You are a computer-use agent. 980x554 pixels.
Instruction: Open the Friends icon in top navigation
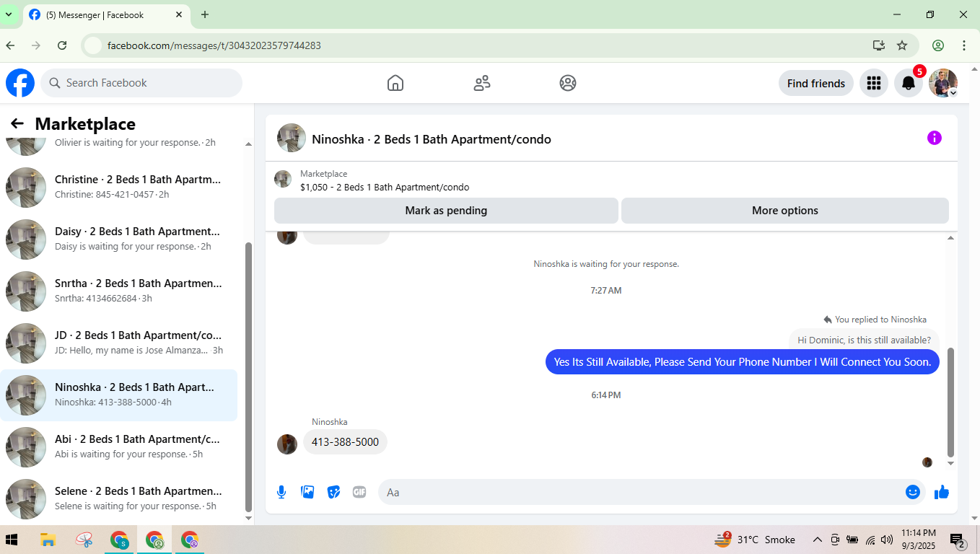coord(482,83)
